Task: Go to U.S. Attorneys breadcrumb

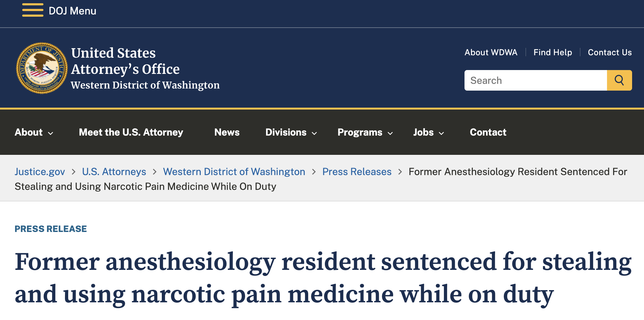Action: (114, 172)
